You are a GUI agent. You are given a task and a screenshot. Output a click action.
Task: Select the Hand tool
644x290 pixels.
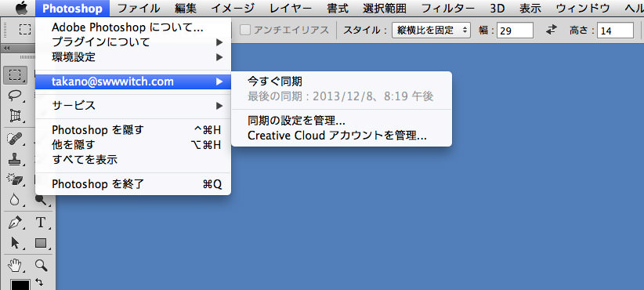tap(16, 266)
